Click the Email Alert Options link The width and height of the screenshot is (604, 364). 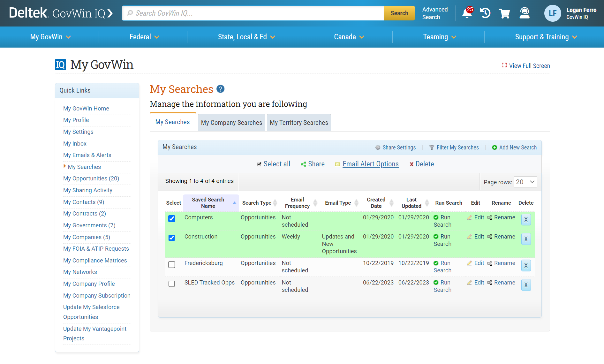click(x=370, y=164)
